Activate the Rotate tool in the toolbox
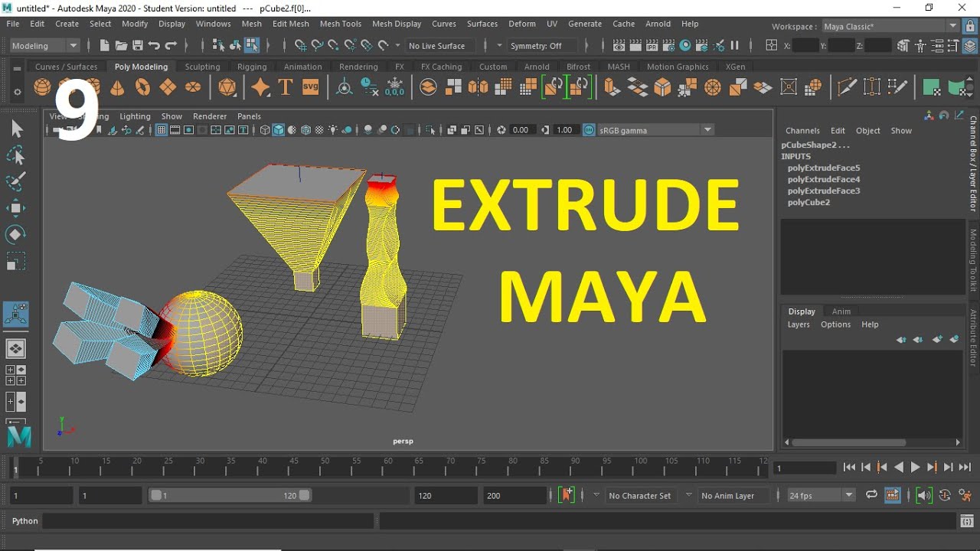Screen dimensions: 980x551 16,234
